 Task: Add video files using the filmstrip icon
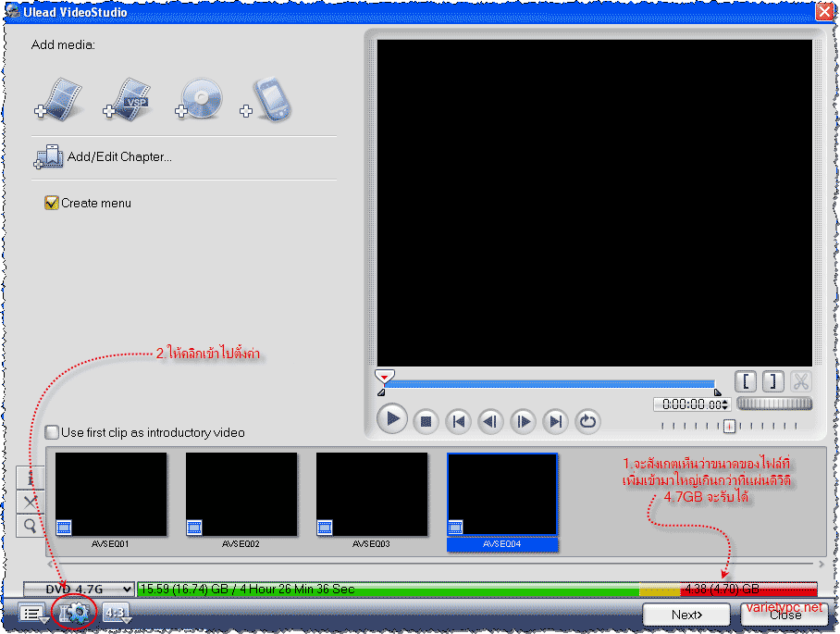tap(59, 99)
